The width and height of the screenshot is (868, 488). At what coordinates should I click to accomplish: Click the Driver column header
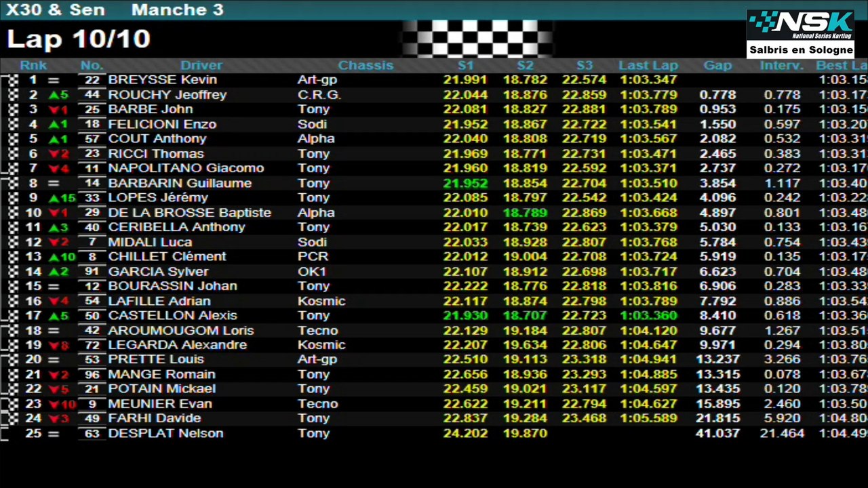click(x=201, y=66)
